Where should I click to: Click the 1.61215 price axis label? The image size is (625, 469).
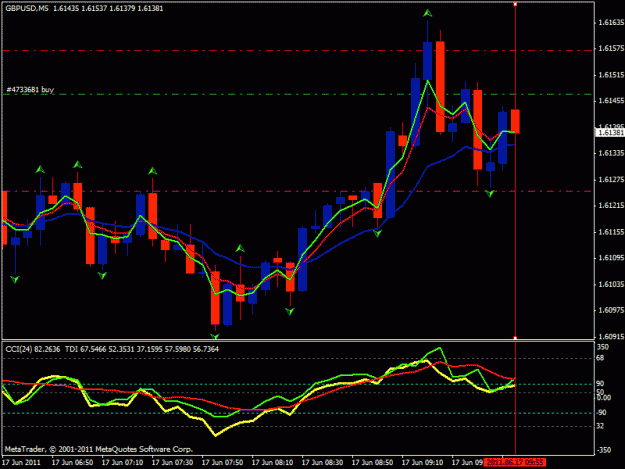[x=611, y=205]
